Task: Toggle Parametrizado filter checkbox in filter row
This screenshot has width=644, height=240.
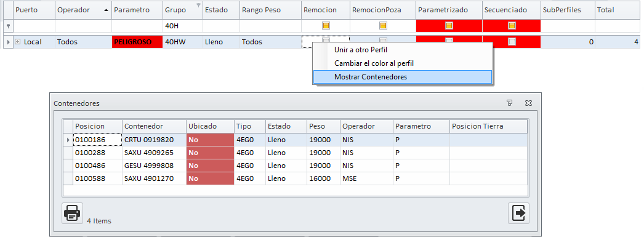Action: click(449, 26)
